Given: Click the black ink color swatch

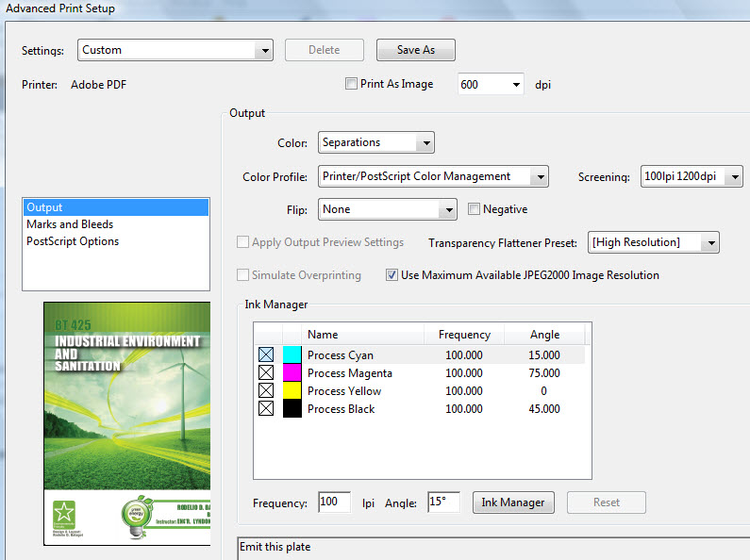Looking at the screenshot, I should pyautogui.click(x=292, y=408).
